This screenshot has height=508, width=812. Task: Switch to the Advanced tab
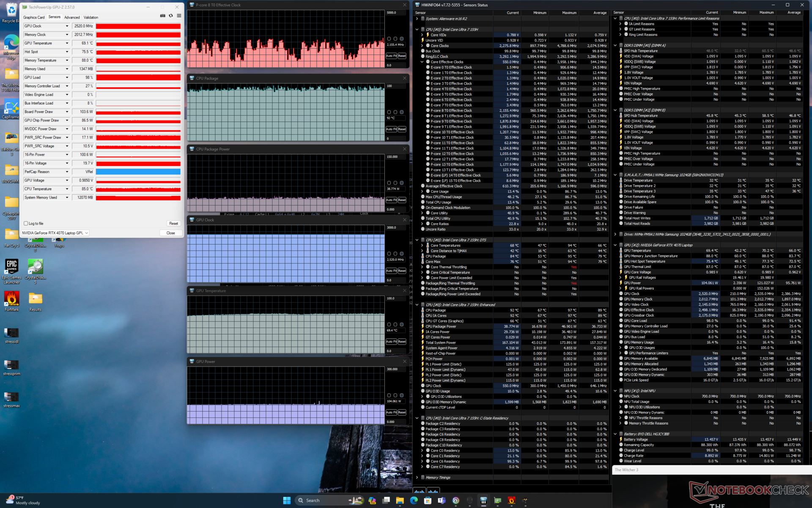click(x=72, y=17)
